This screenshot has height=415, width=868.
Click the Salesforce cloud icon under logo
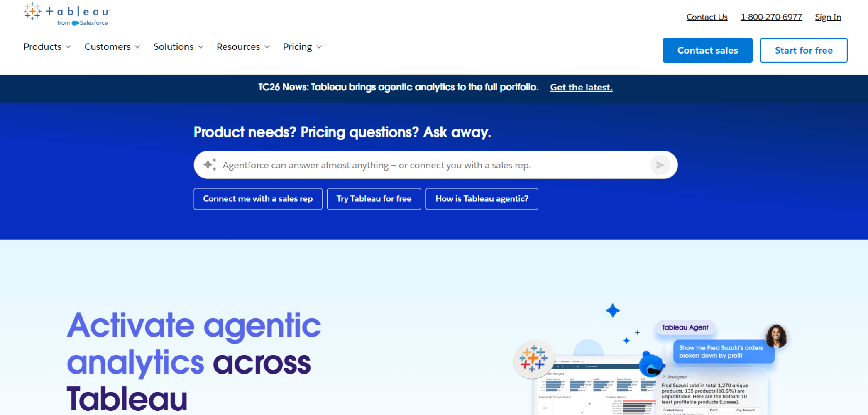75,23
